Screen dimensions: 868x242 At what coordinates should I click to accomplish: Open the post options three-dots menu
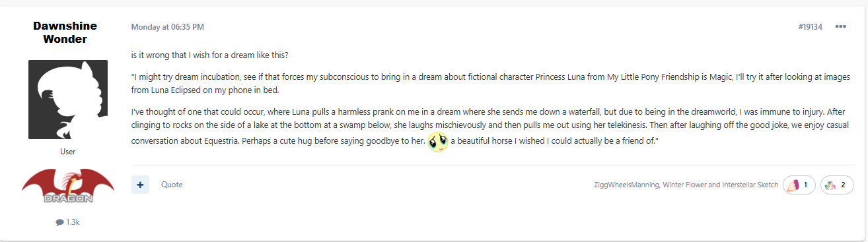840,26
